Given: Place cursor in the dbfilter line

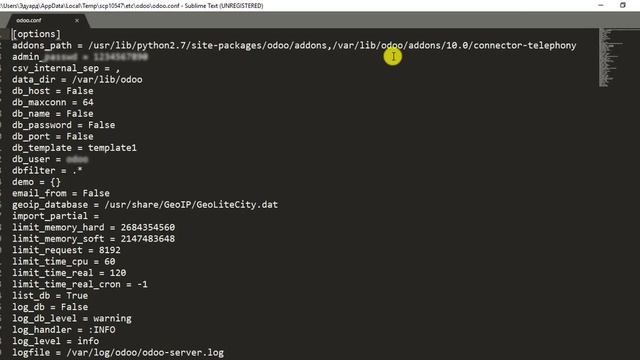Looking at the screenshot, I should (47, 171).
